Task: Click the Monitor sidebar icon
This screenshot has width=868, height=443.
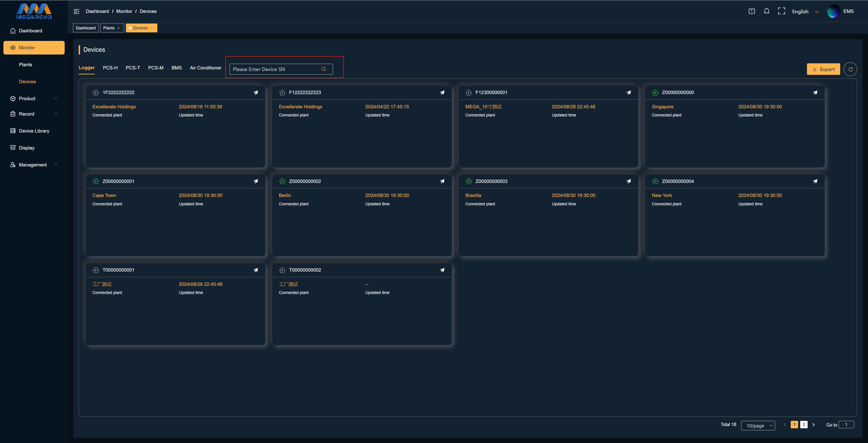Action: click(x=13, y=47)
